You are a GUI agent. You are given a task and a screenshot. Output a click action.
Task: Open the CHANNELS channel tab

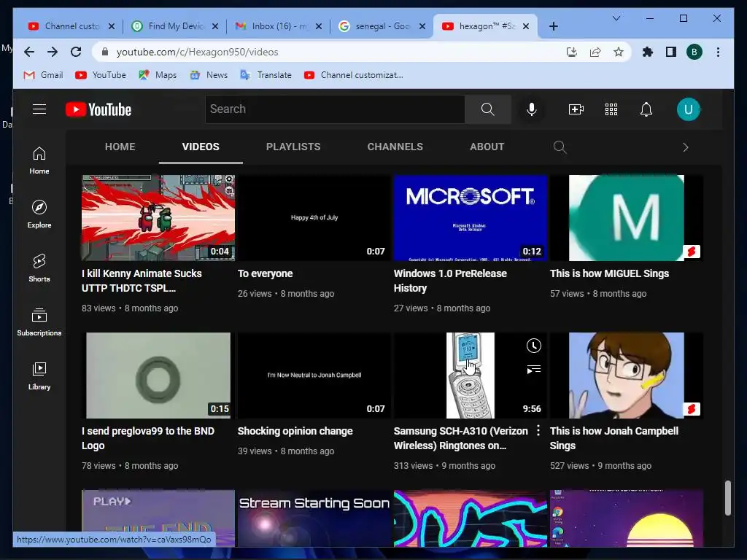click(x=395, y=147)
